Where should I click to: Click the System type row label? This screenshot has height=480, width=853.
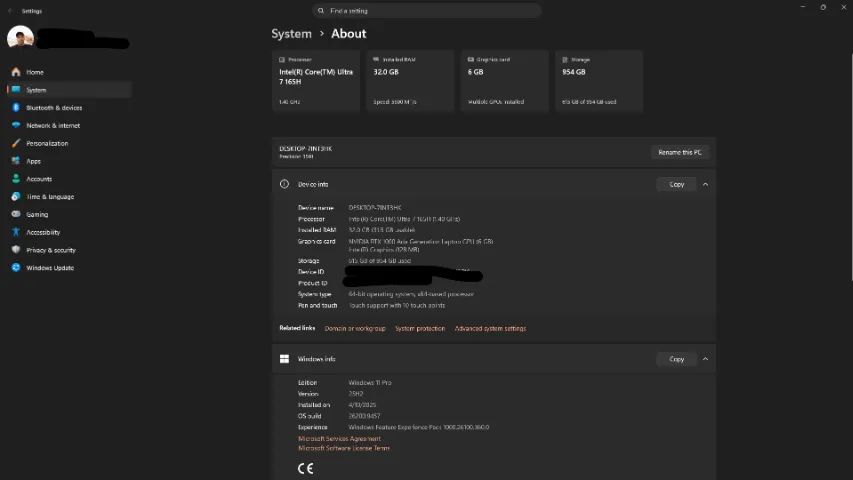click(x=314, y=294)
